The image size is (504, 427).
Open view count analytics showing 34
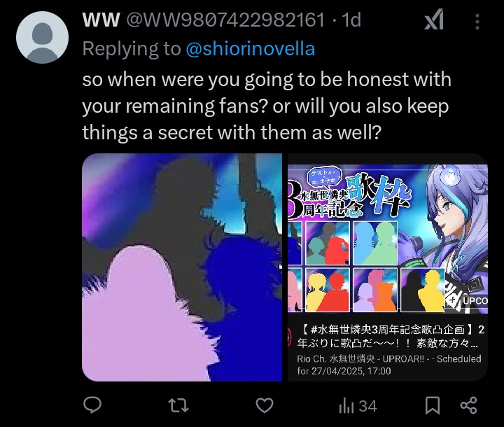(358, 406)
